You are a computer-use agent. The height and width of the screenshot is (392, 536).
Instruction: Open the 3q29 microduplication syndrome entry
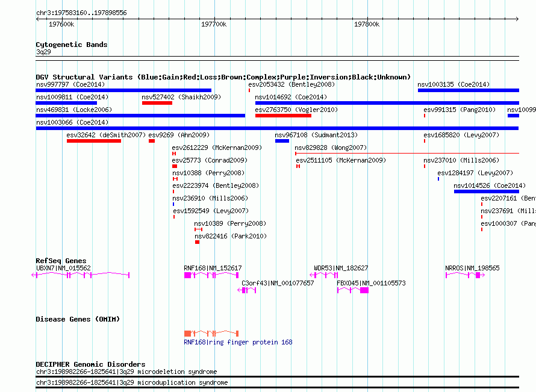click(132, 383)
